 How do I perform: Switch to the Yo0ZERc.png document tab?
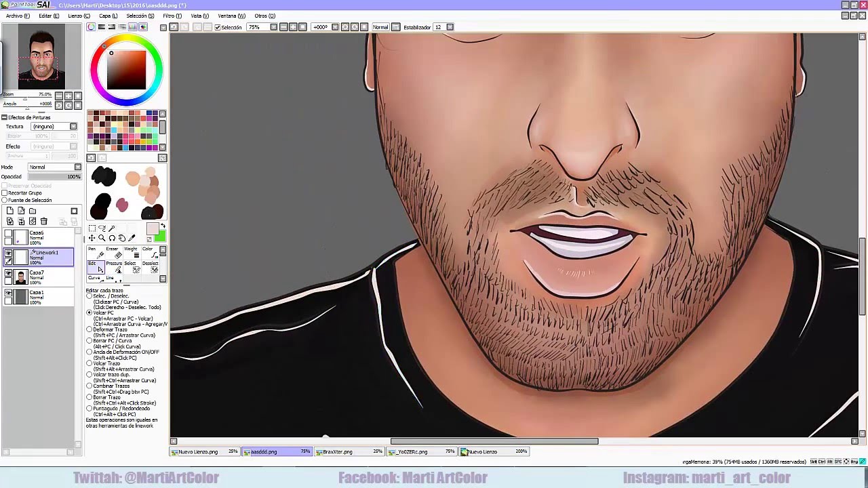422,451
